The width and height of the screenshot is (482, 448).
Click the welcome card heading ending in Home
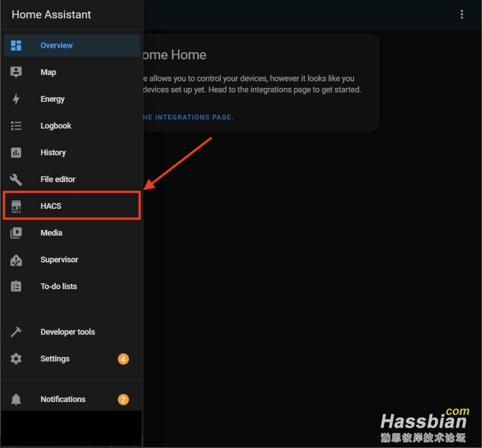[x=175, y=55]
